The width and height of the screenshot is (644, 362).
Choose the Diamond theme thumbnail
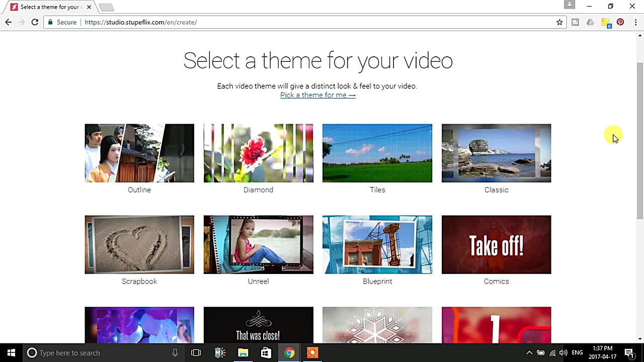[258, 153]
